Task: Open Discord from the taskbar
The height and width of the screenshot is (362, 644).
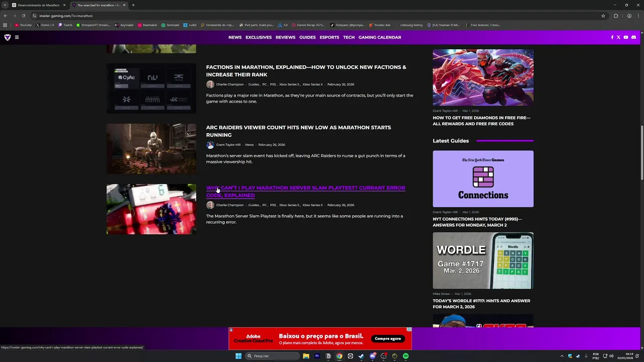Action: point(372,356)
